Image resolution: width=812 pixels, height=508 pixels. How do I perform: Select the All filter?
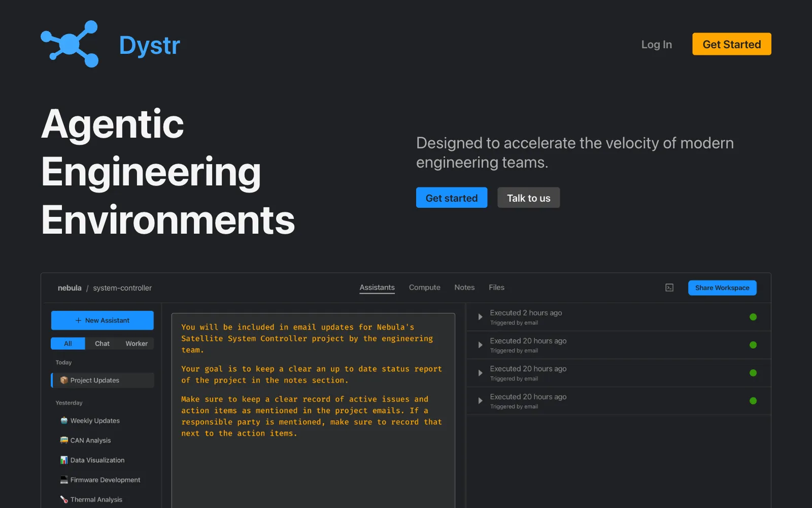(x=68, y=343)
